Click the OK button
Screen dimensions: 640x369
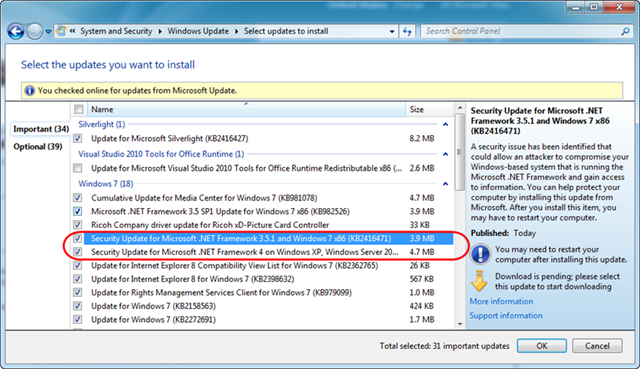542,346
